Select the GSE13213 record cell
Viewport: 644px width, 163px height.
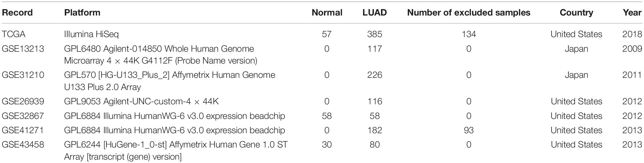point(23,49)
